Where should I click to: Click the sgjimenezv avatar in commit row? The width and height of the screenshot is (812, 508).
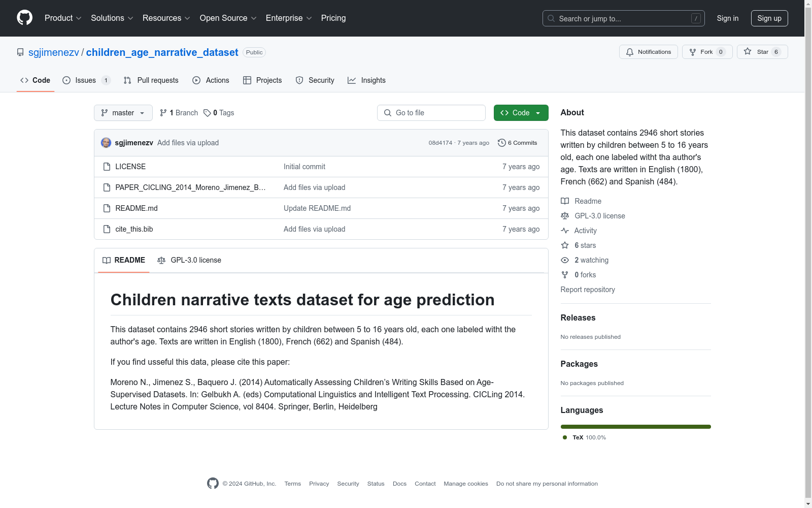click(x=106, y=143)
